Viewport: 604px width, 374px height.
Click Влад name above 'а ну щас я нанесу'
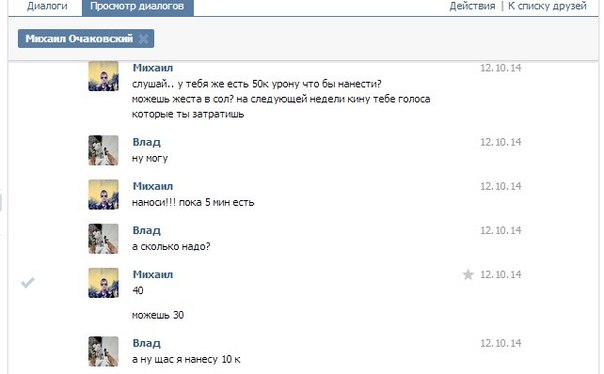point(146,343)
